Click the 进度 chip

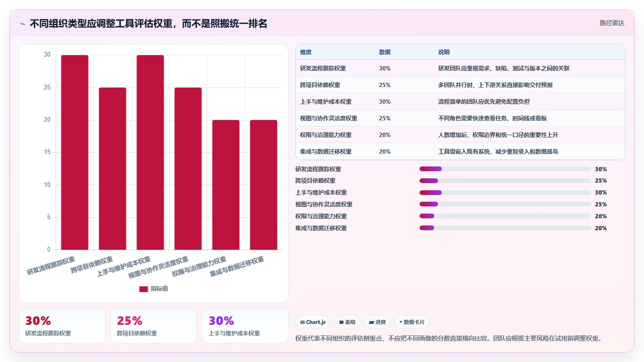[377, 322]
